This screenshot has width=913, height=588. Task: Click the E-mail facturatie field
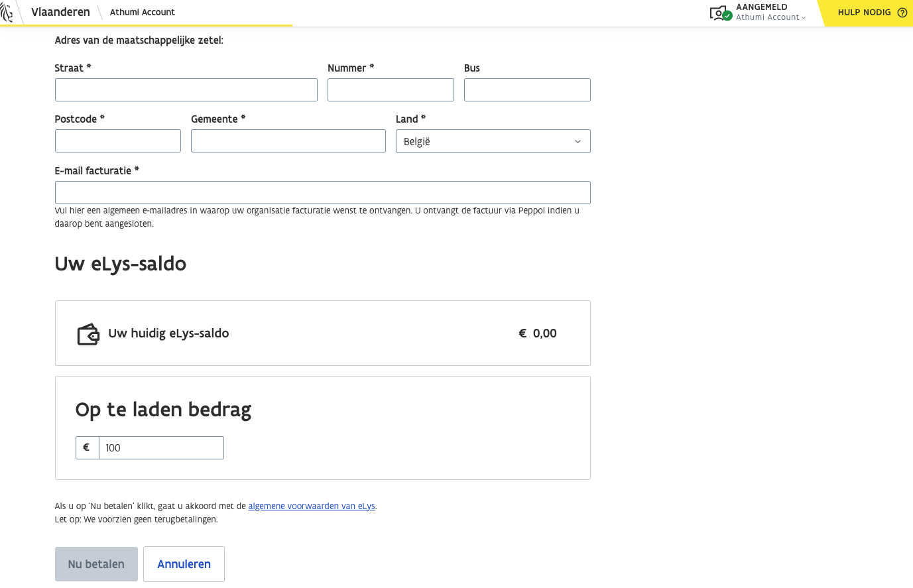[x=322, y=192]
